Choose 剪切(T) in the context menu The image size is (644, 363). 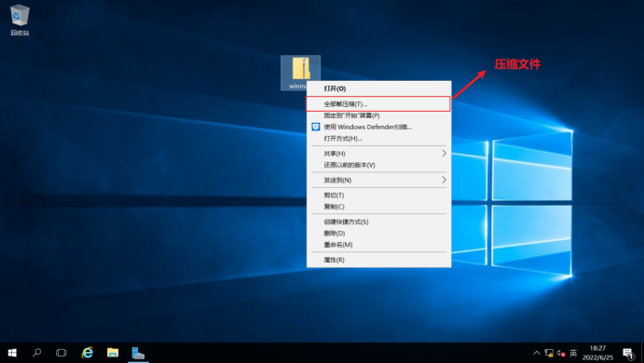click(378, 195)
